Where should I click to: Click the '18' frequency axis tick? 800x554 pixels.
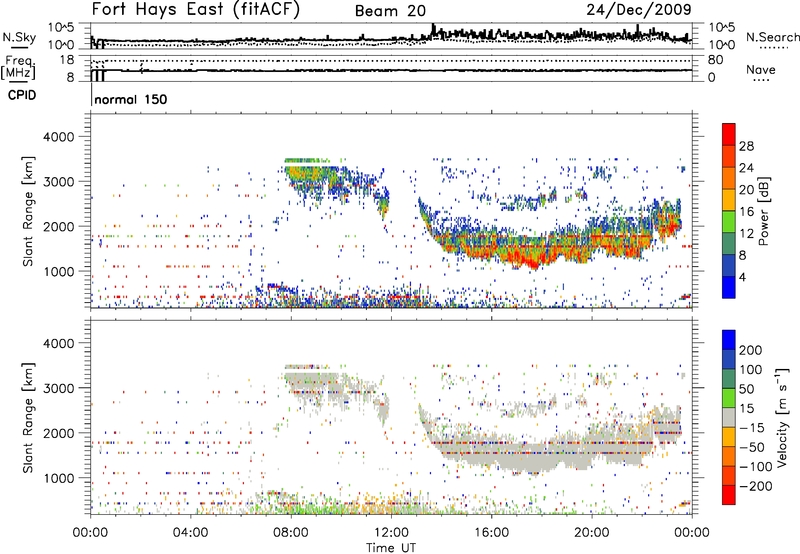[66, 60]
